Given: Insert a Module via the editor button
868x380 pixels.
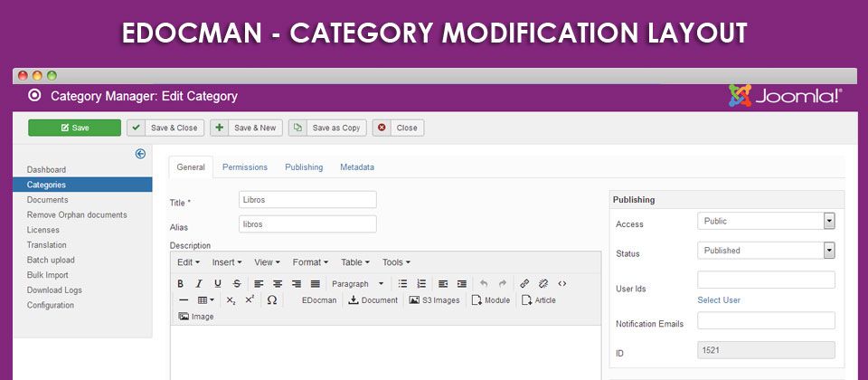Looking at the screenshot, I should (491, 300).
